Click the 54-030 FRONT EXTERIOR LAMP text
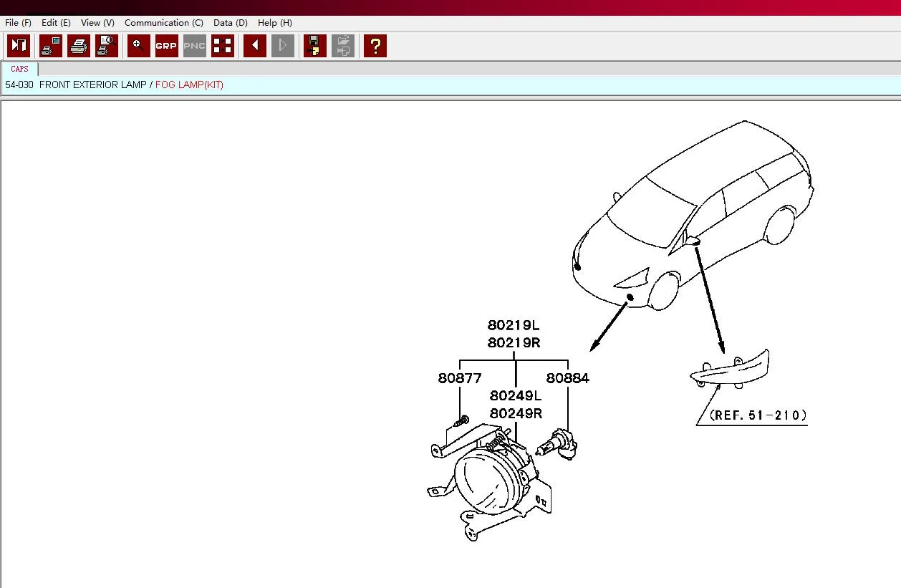The height and width of the screenshot is (588, 901). (x=76, y=85)
